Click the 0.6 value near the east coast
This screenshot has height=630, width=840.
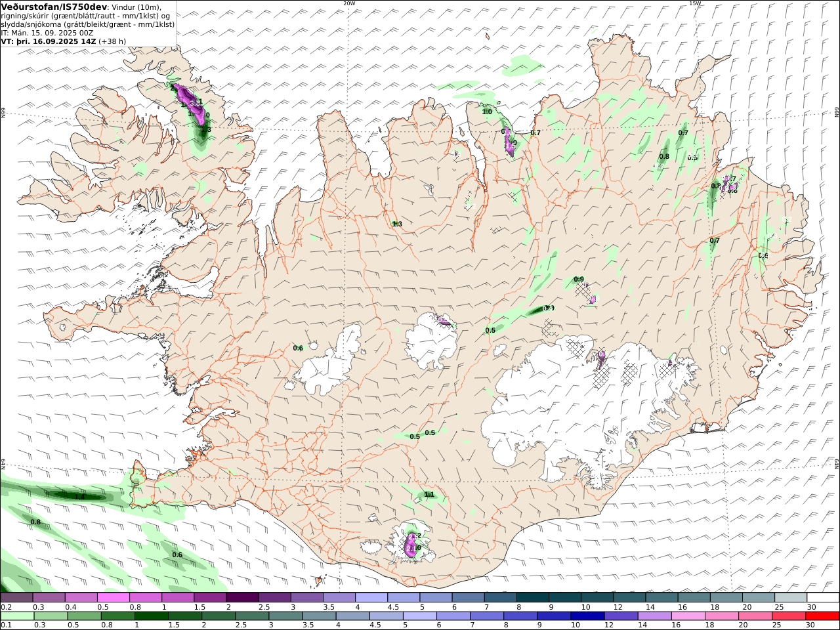(x=763, y=256)
